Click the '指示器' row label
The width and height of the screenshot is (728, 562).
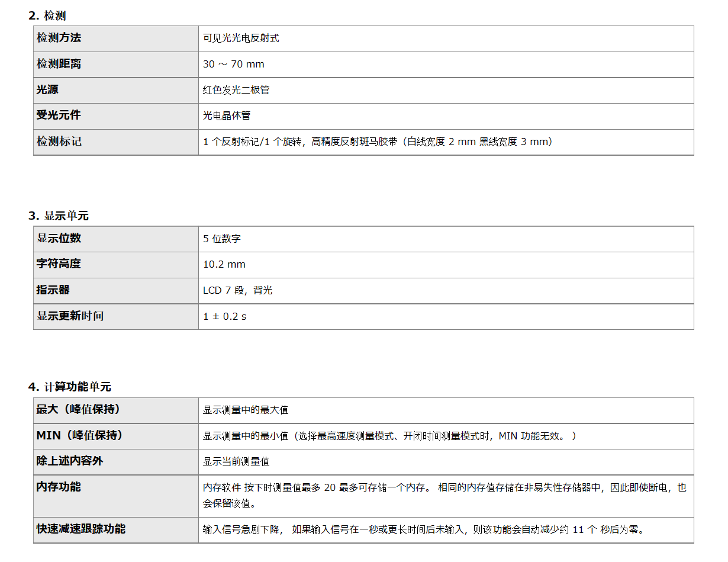coord(53,290)
